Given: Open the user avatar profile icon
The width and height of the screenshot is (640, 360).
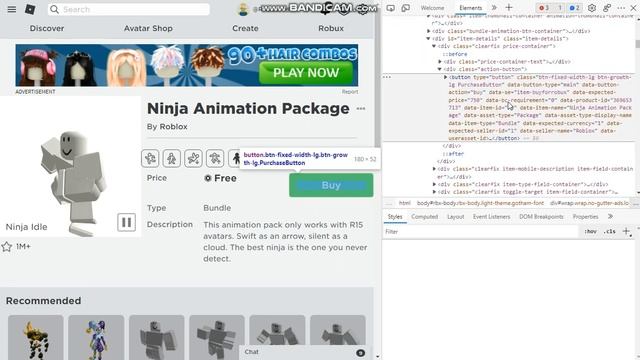Looking at the screenshot, I should [243, 9].
